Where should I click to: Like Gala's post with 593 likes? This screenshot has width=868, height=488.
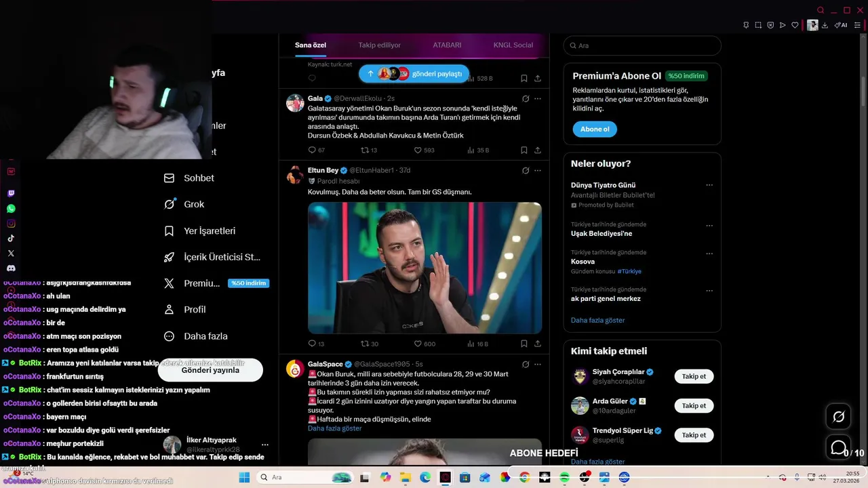418,150
